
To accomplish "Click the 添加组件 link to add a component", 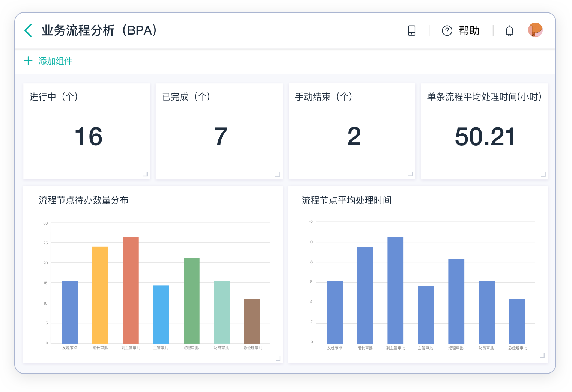I will pyautogui.click(x=55, y=61).
